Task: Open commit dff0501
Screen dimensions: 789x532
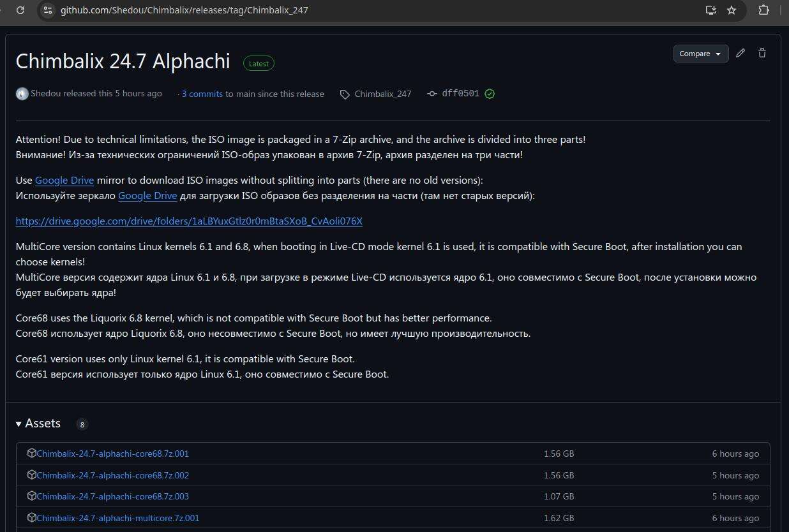Action: 460,94
